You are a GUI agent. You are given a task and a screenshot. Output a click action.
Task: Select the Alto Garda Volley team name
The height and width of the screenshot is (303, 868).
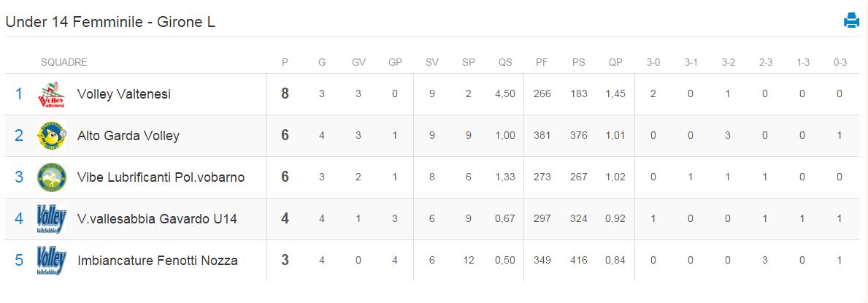point(128,136)
